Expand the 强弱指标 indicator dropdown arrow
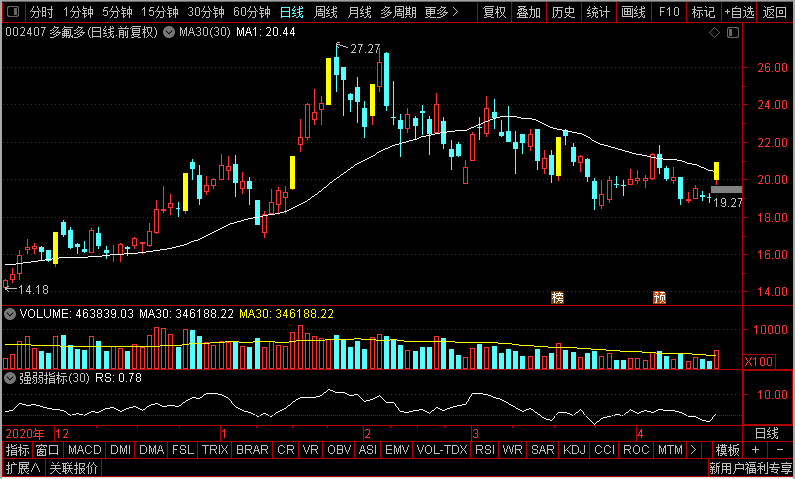The image size is (795, 479). click(x=10, y=378)
